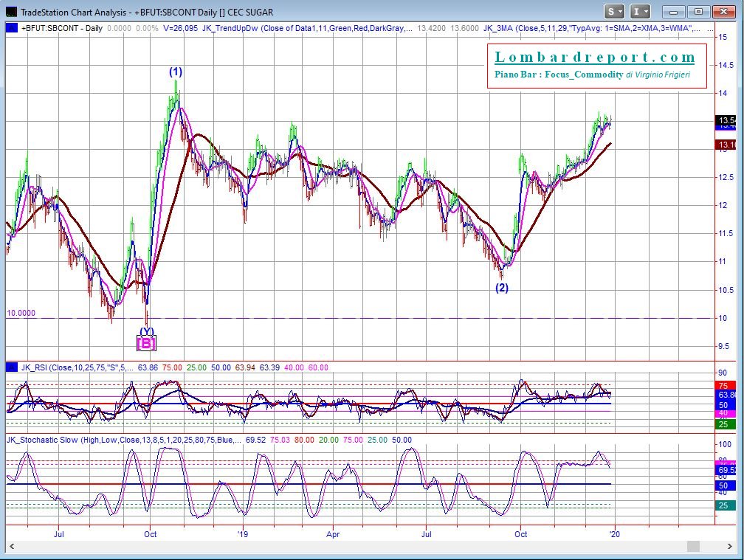Click the Apr label on the time axis
Screen dimensions: 744x560
point(333,534)
